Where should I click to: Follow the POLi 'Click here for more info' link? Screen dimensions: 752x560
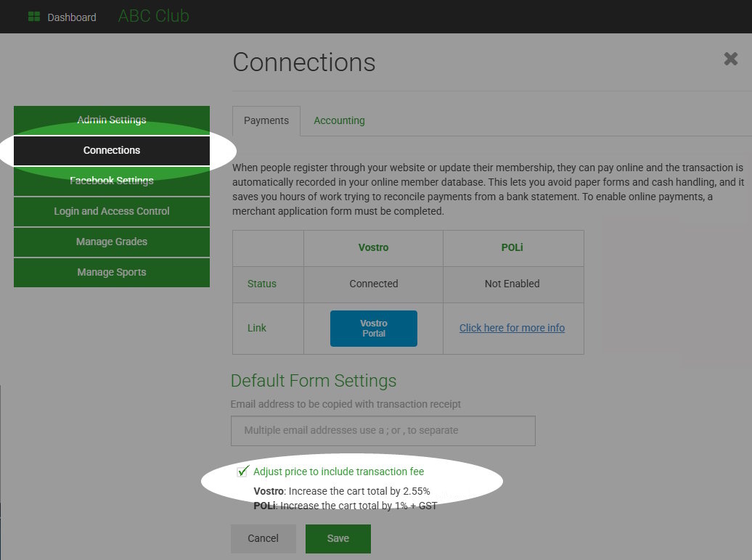coord(512,328)
